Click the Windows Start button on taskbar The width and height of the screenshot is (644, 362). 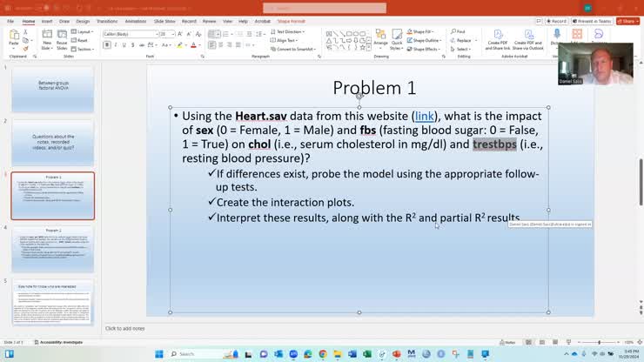[159, 354]
